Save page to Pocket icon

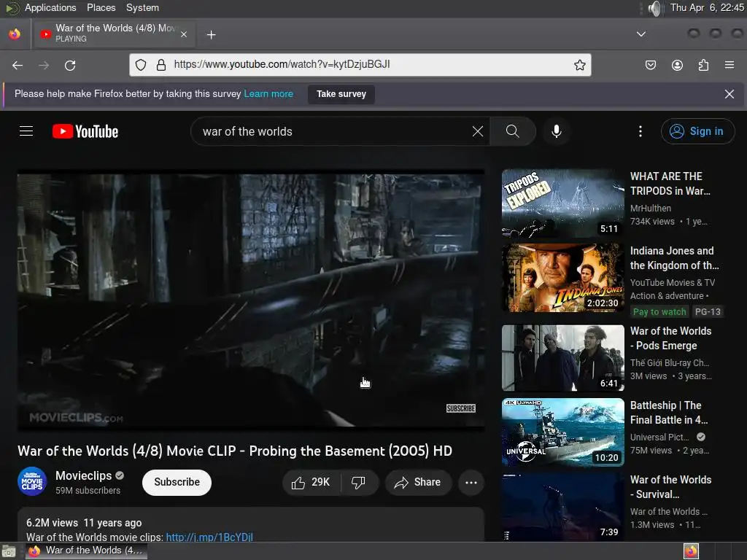tap(650, 65)
